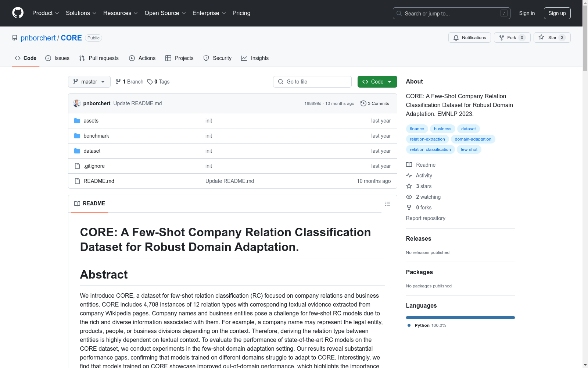The height and width of the screenshot is (368, 588).
Task: Expand the Resources menu
Action: [121, 13]
